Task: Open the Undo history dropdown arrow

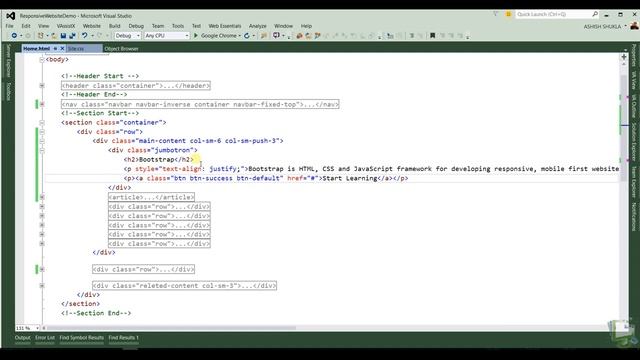Action: pos(93,36)
